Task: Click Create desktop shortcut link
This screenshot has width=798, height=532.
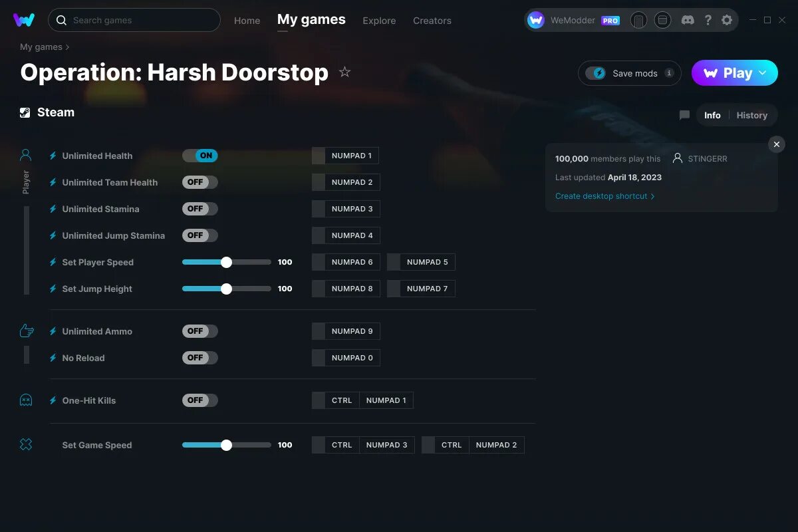Action: pyautogui.click(x=605, y=196)
